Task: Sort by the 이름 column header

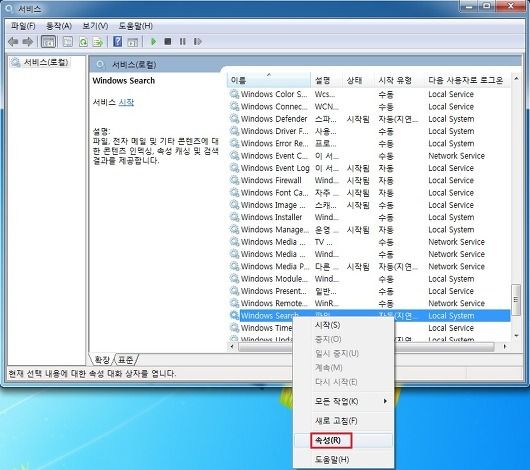Action: (x=268, y=80)
